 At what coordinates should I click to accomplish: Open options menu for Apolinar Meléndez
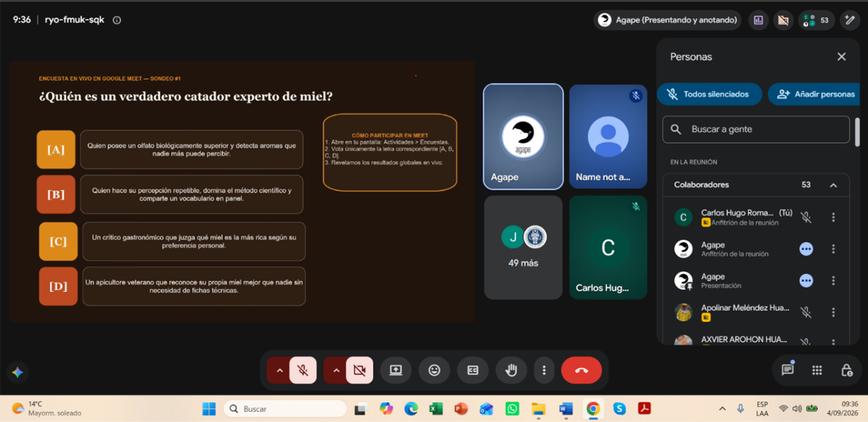[833, 312]
